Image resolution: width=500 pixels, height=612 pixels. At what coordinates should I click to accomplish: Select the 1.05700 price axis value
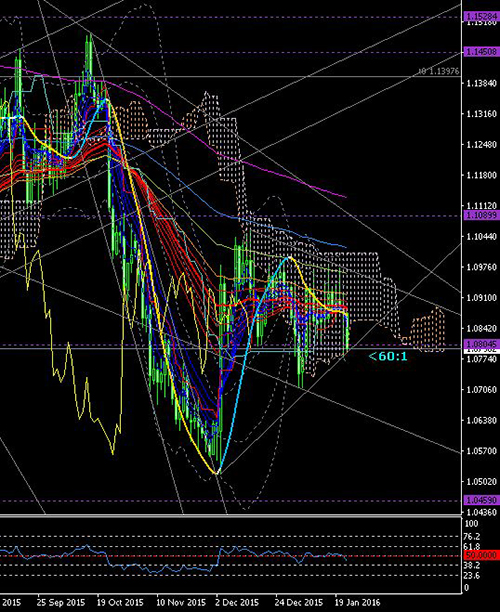tap(482, 451)
